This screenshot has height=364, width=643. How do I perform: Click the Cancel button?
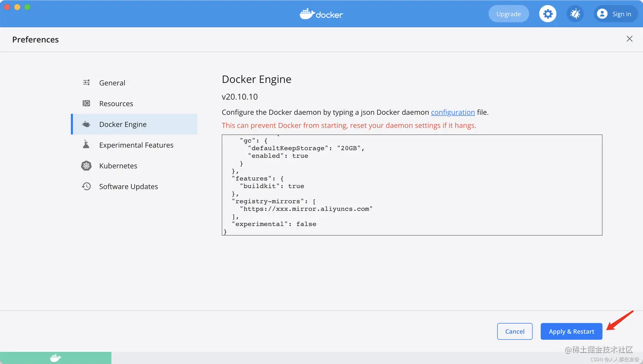click(x=515, y=331)
